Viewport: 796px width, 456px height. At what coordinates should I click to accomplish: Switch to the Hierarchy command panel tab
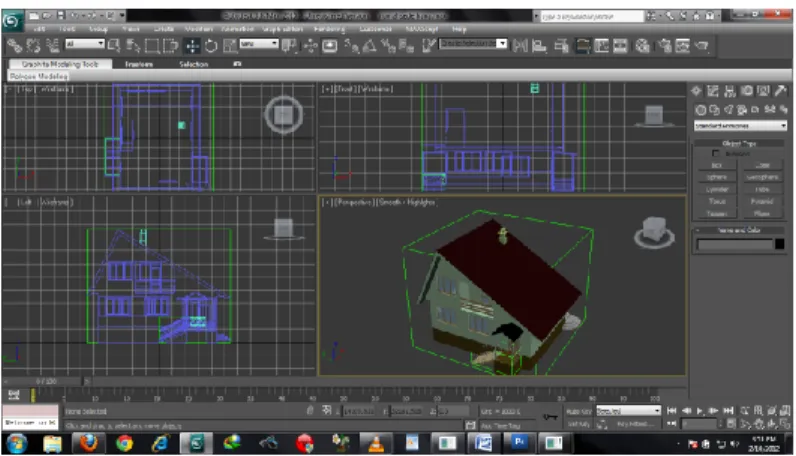click(729, 91)
